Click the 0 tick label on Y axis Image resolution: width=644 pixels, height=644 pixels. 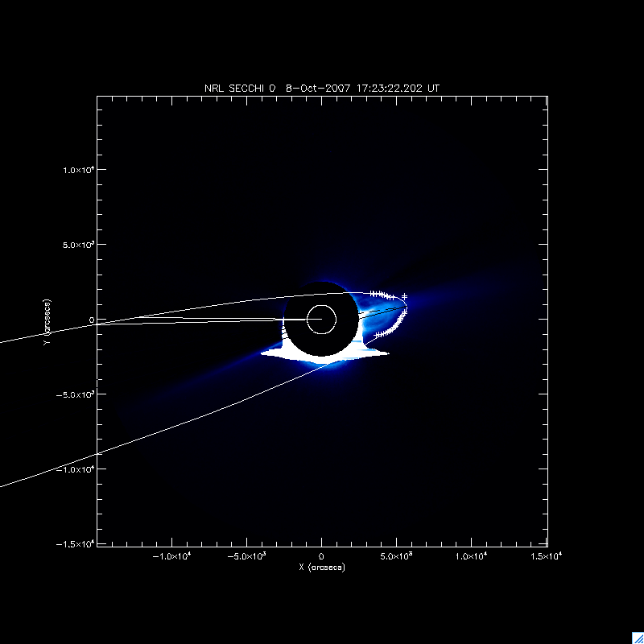pos(91,320)
